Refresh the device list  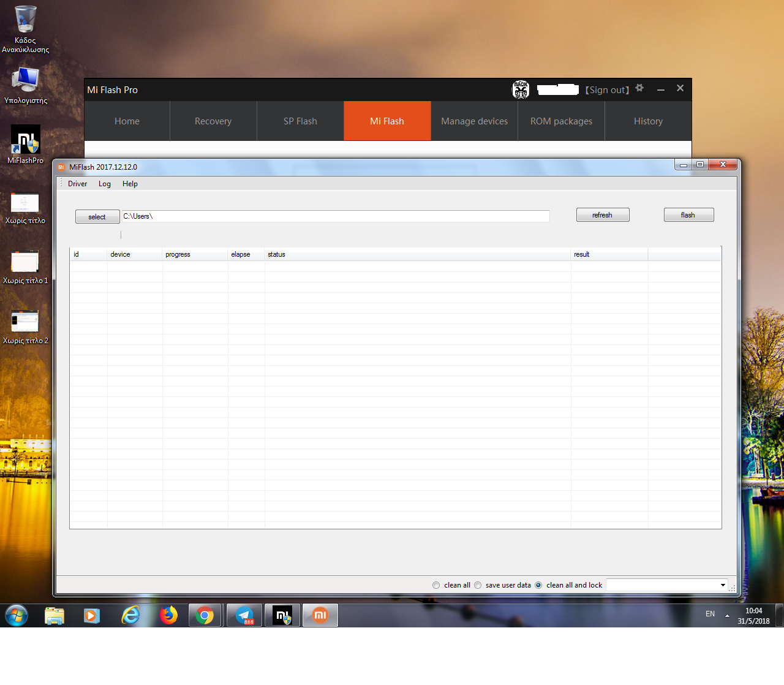pos(603,215)
